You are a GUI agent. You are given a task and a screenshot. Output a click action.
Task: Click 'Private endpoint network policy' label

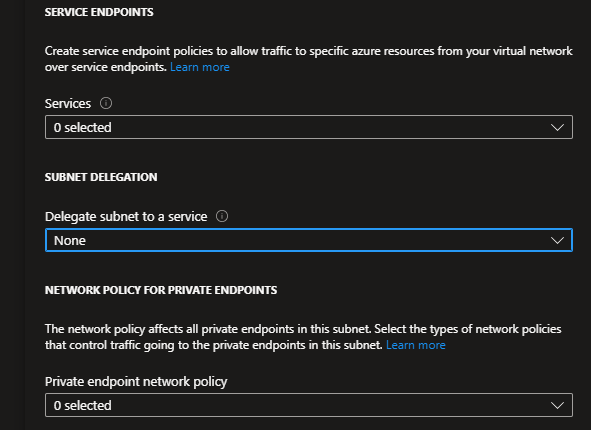[x=136, y=381]
